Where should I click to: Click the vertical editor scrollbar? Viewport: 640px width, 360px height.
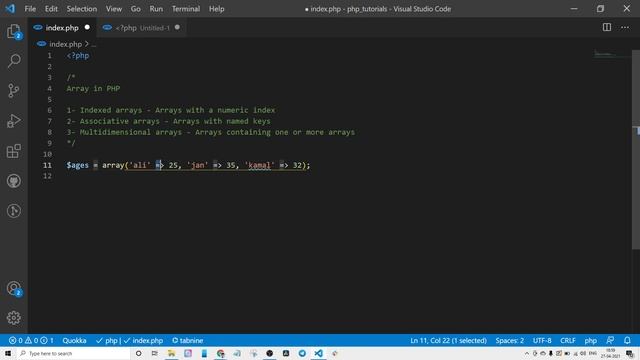coord(636,149)
